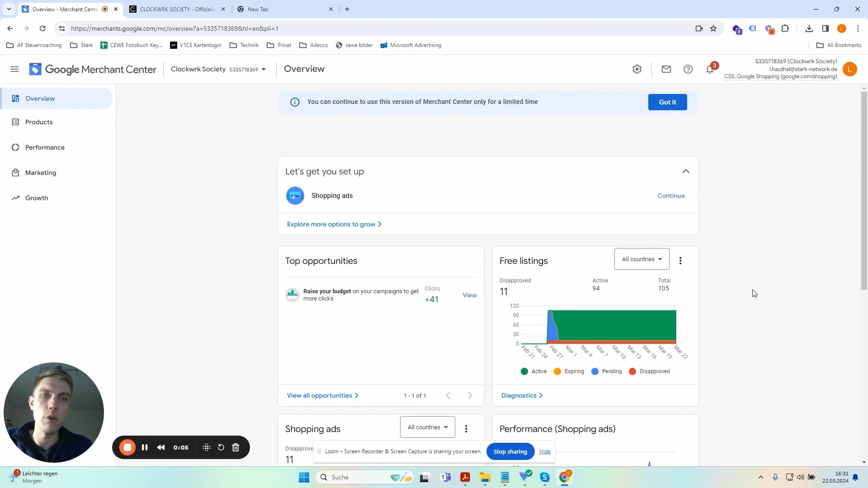Screen dimensions: 868x488
Task: Open the Help question mark icon
Action: (x=688, y=69)
